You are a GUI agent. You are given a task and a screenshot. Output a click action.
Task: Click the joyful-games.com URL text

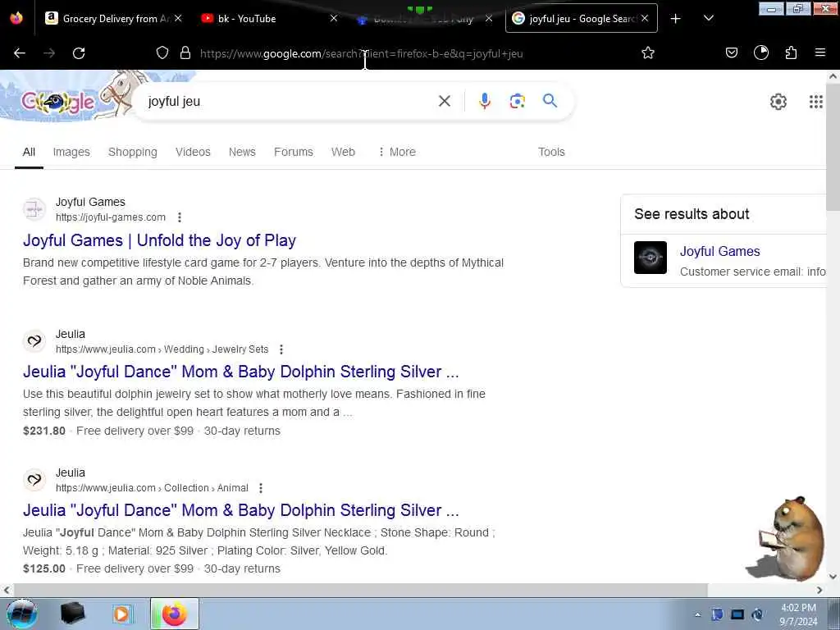[111, 217]
